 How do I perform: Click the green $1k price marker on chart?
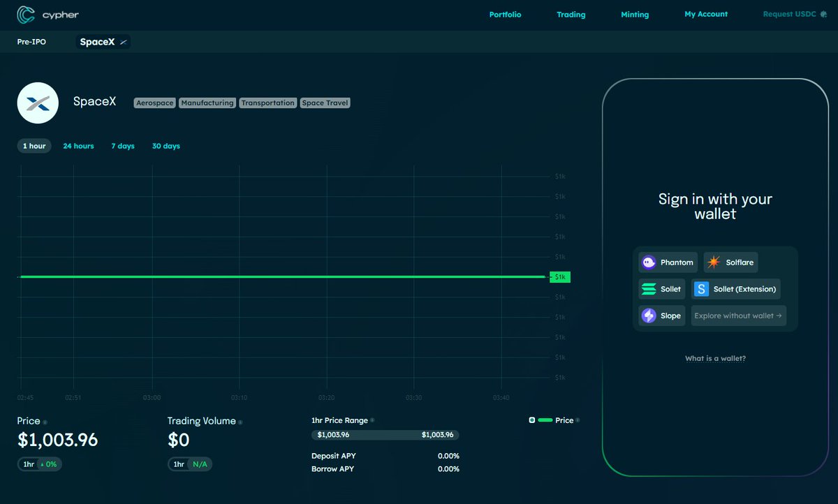tap(560, 277)
